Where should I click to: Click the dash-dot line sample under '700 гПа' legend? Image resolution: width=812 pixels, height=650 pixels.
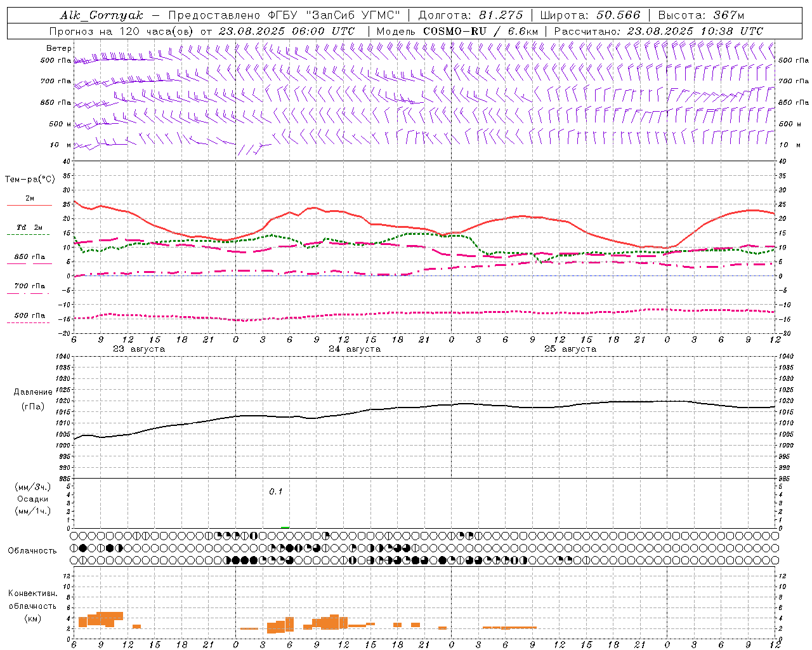click(29, 293)
